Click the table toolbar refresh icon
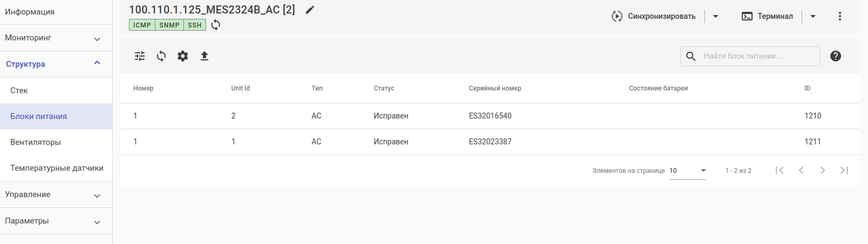Image resolution: width=868 pixels, height=244 pixels. (x=161, y=56)
